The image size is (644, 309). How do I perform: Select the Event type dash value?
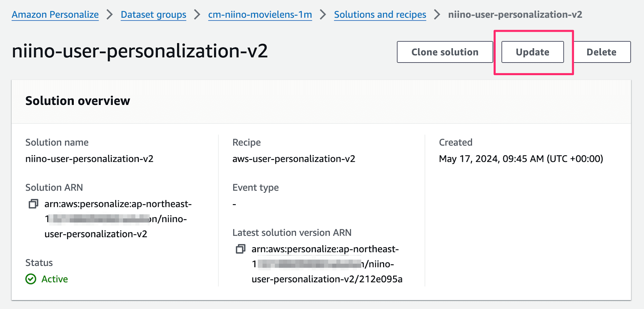click(x=234, y=204)
